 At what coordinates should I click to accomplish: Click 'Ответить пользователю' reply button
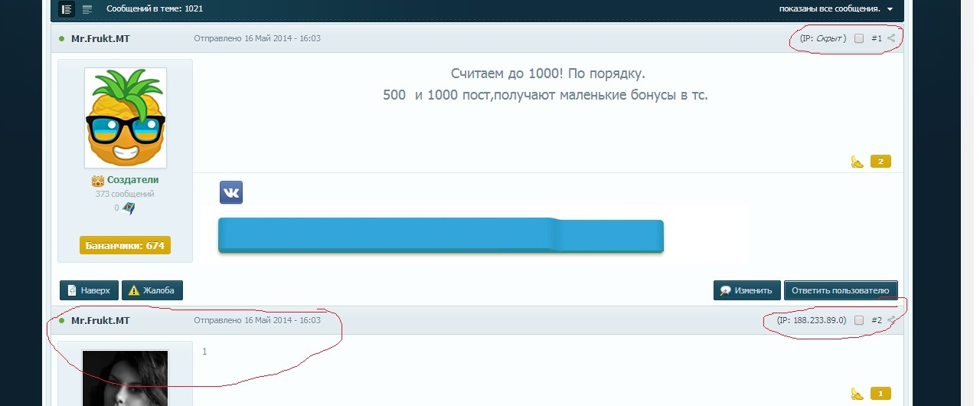point(841,290)
